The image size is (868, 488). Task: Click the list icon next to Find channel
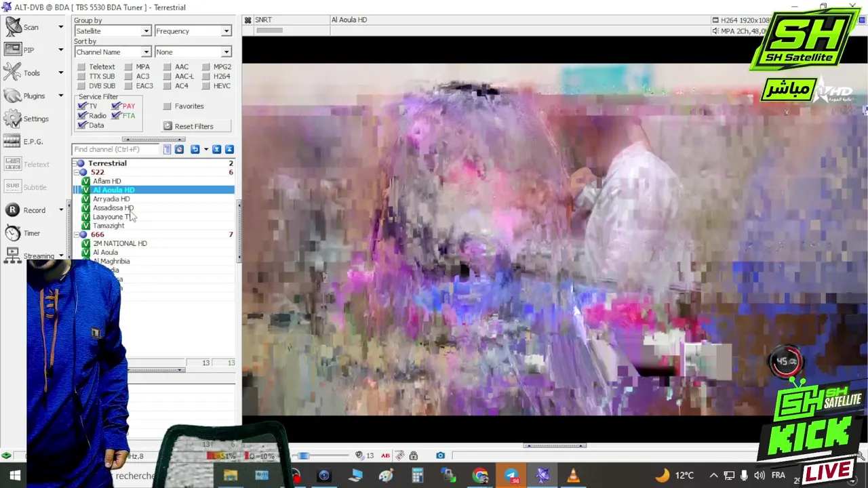167,149
